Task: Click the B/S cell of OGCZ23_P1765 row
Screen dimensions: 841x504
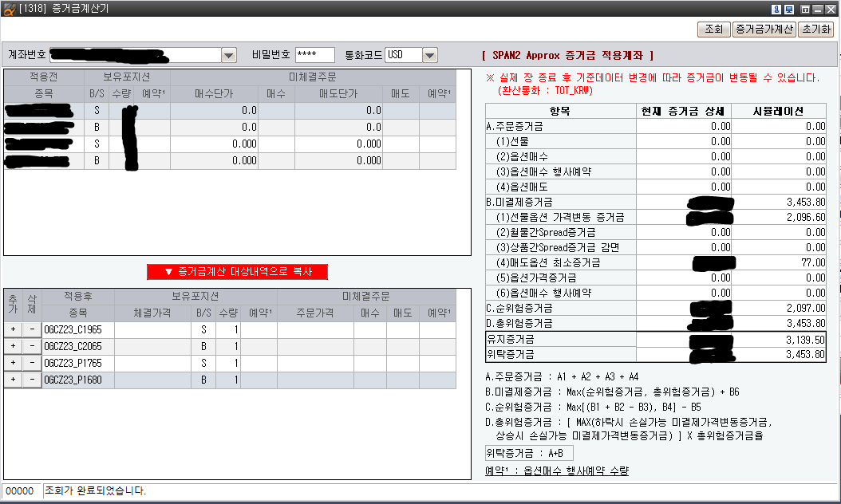Action: point(203,364)
